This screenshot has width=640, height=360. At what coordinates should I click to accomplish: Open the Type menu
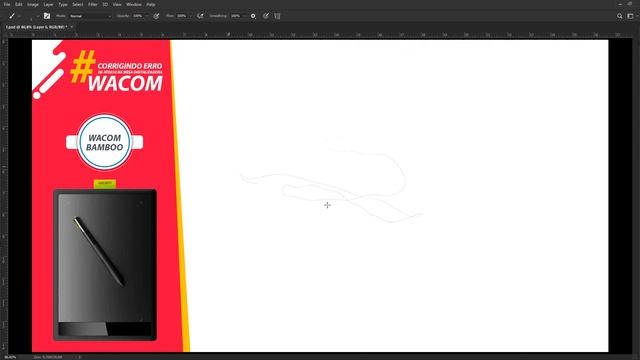click(63, 4)
